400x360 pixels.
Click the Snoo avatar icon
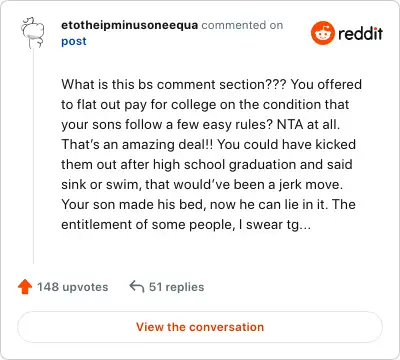33,33
